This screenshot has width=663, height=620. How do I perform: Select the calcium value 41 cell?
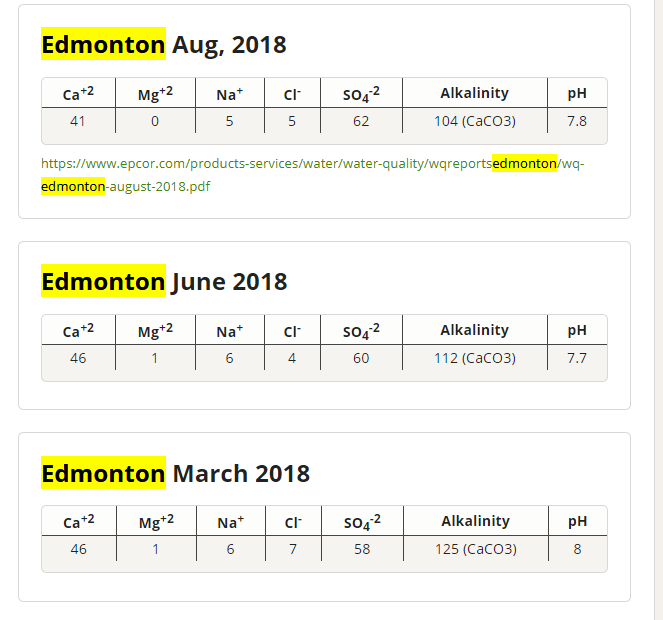pyautogui.click(x=78, y=121)
